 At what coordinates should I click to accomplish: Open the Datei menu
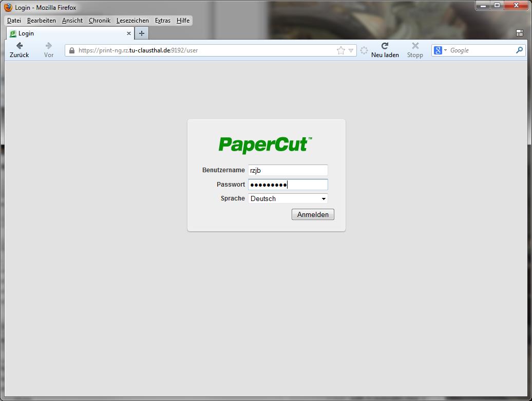(x=14, y=21)
